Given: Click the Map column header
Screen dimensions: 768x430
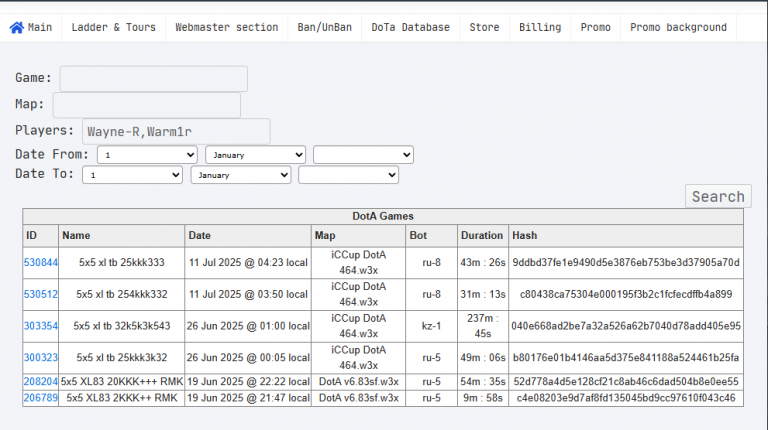Looking at the screenshot, I should 359,236.
